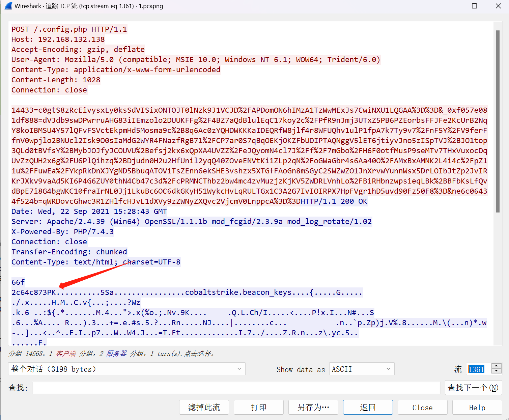
Task: Click the Transfer-Encoding: chunked line
Action: (x=69, y=252)
